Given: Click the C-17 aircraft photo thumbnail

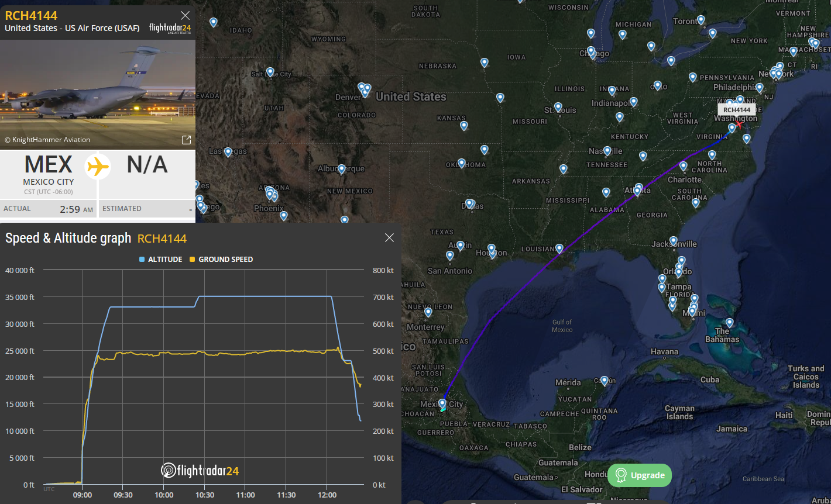Looking at the screenshot, I should pyautogui.click(x=98, y=95).
